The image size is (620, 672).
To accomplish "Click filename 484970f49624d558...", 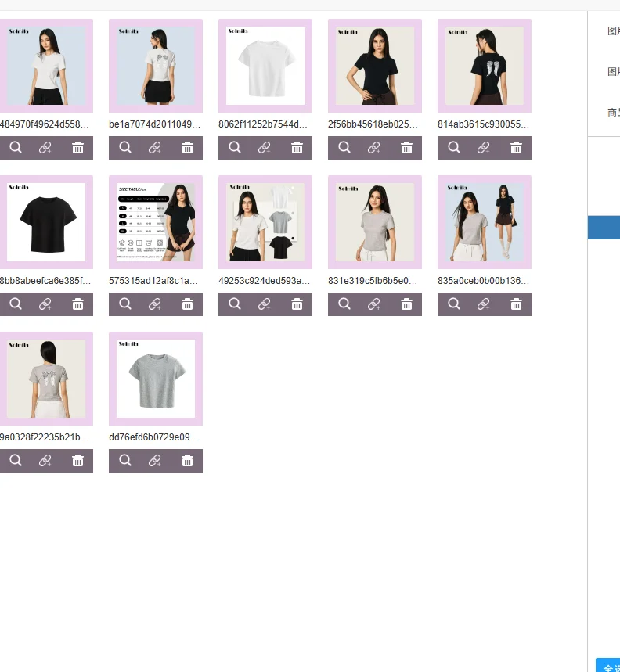I will click(44, 124).
